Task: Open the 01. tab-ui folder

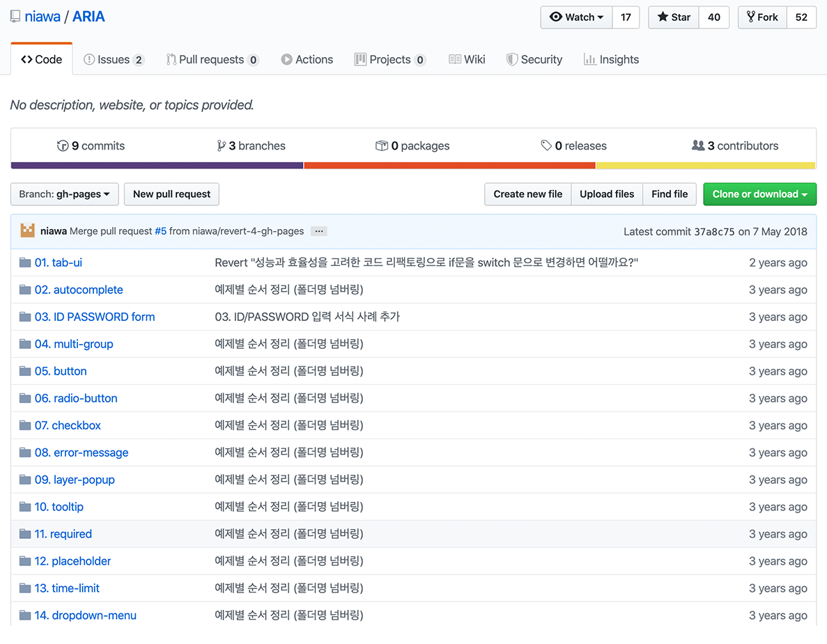Action: tap(59, 262)
